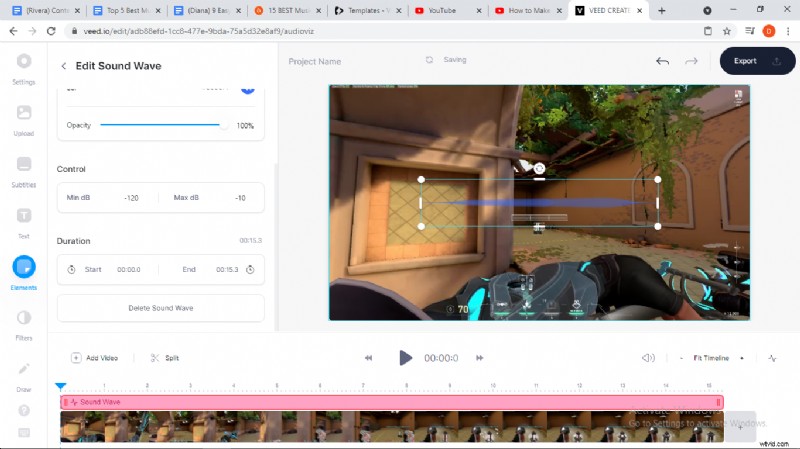Screen dimensions: 800x449
Task: Click the undo arrow icon
Action: (662, 61)
